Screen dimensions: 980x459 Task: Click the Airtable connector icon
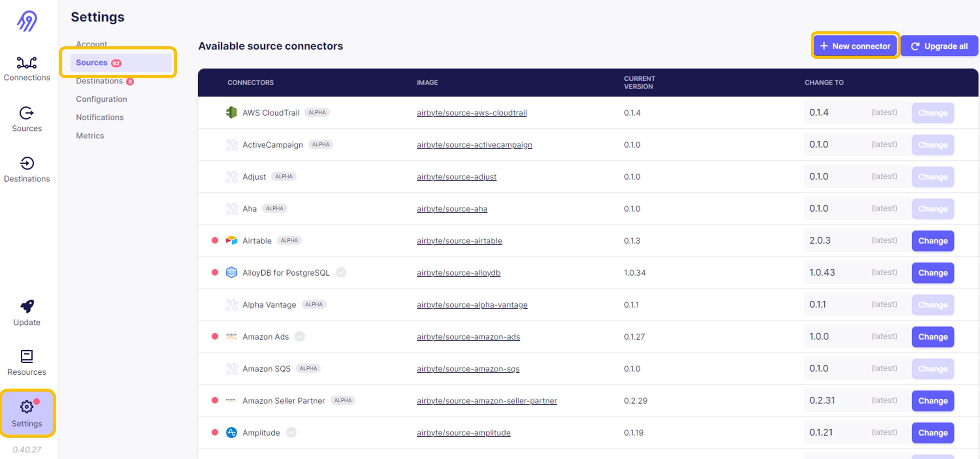click(231, 240)
